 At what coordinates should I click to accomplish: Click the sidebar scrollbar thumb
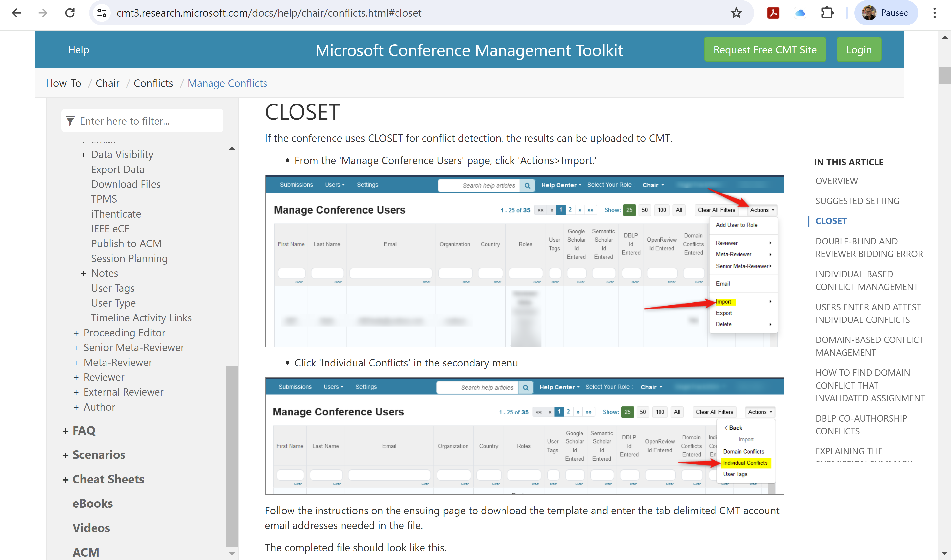pyautogui.click(x=232, y=457)
